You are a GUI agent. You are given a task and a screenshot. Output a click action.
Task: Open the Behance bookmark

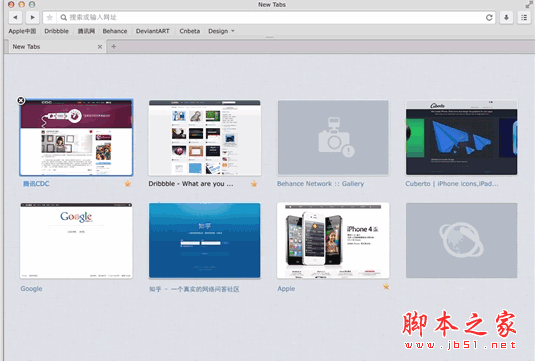point(115,31)
